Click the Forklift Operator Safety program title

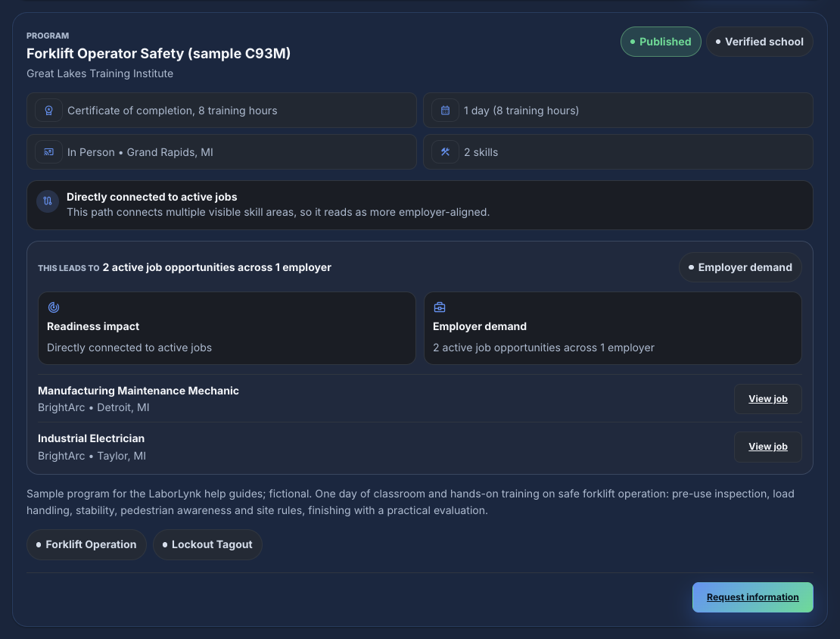tap(159, 54)
